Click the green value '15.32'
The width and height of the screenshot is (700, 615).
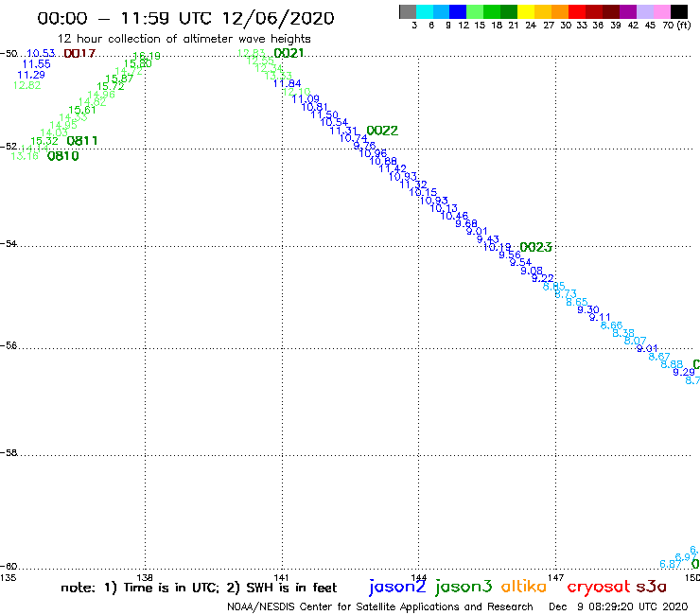pos(44,141)
